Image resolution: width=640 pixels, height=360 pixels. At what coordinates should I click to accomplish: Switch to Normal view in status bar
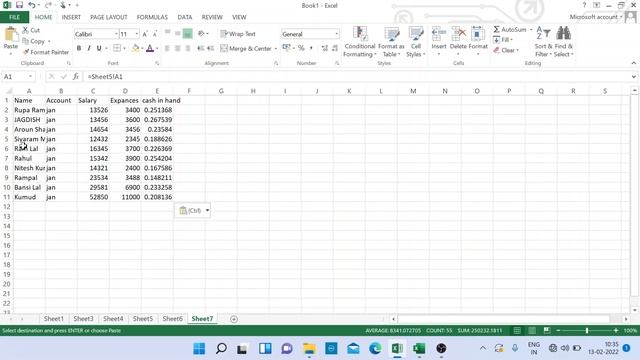pos(517,330)
